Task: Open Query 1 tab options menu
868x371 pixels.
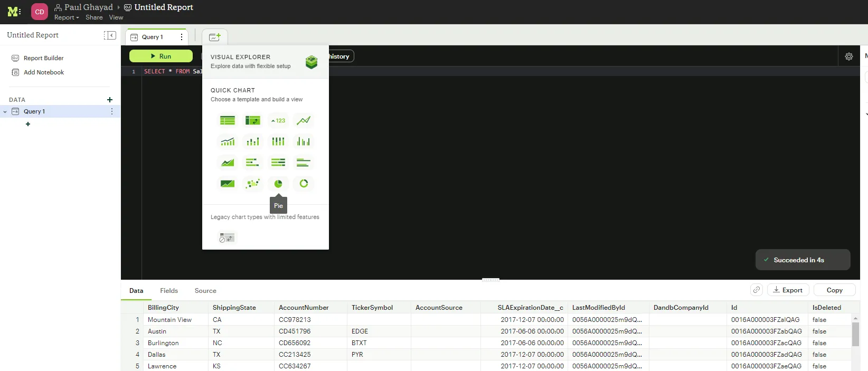Action: point(182,37)
